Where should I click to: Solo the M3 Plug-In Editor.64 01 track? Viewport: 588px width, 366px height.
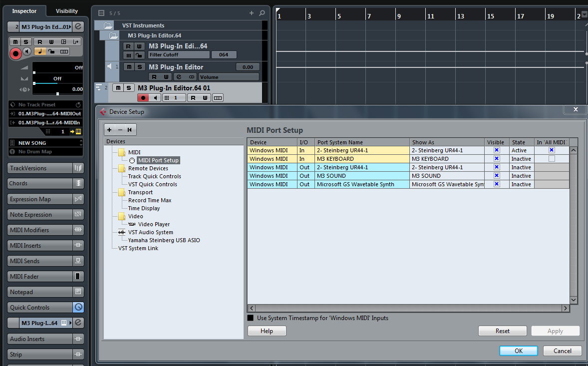[x=129, y=88]
